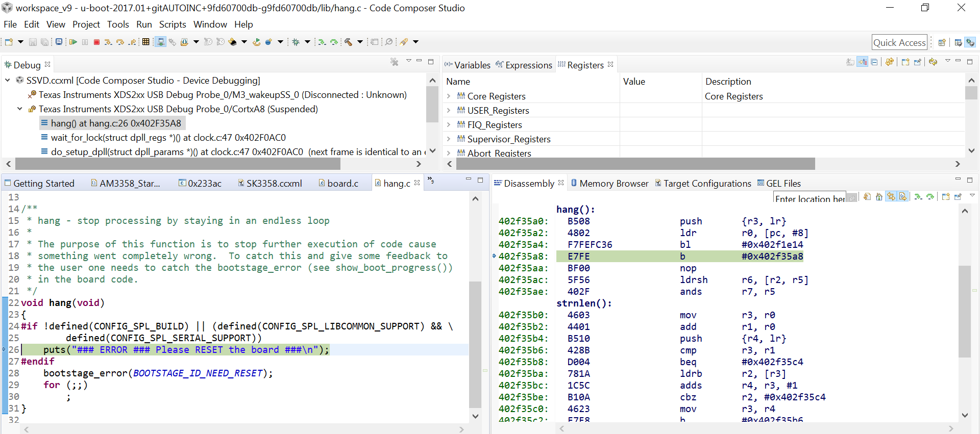Screen dimensions: 980x434
Task: Click the Build hammer icon
Action: [348, 42]
